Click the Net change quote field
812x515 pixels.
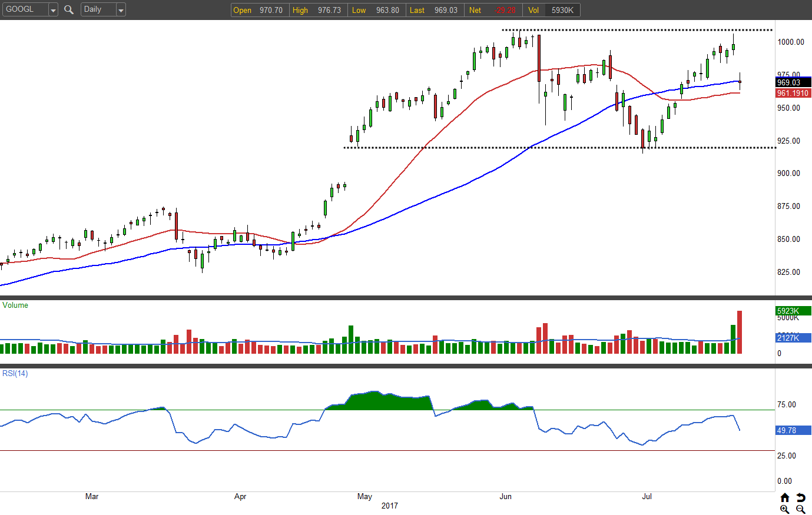click(x=493, y=10)
